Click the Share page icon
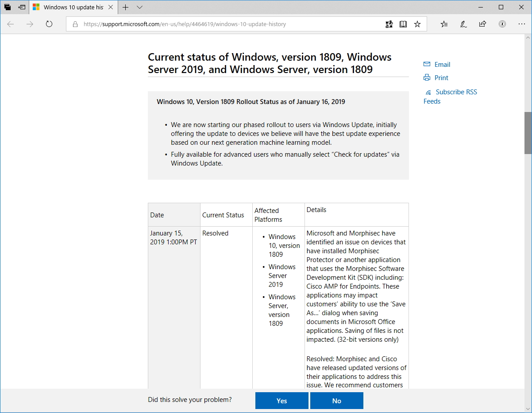This screenshot has width=532, height=413. click(x=482, y=24)
